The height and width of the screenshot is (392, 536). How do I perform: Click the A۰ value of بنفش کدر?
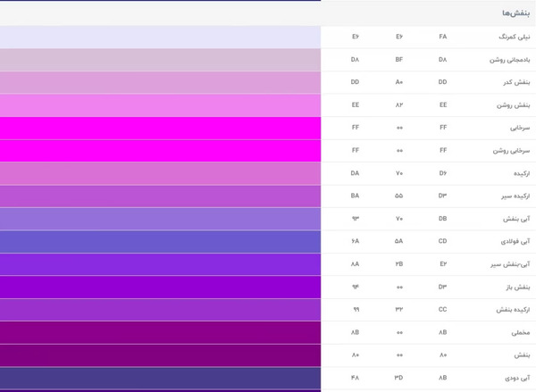point(399,82)
